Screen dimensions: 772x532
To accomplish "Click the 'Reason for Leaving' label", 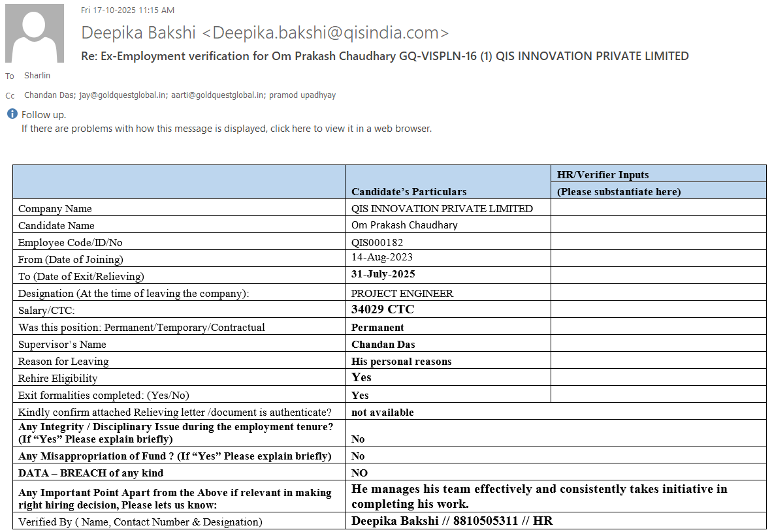I will pos(63,361).
